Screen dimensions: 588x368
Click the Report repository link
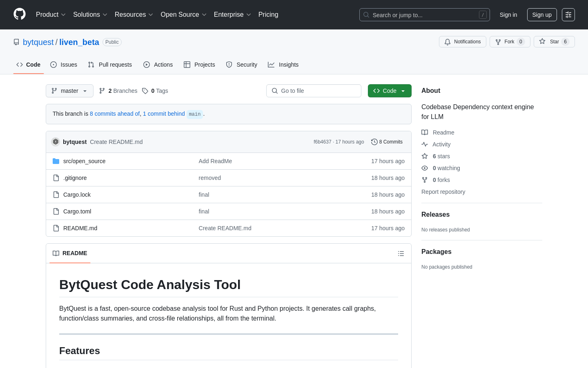(443, 192)
